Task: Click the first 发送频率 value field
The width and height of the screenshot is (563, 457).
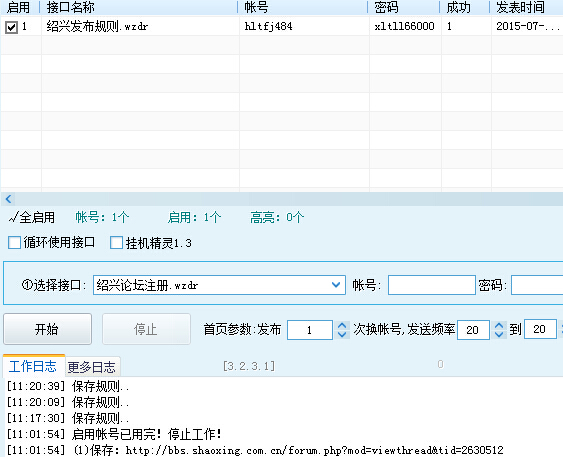Action: pyautogui.click(x=473, y=330)
